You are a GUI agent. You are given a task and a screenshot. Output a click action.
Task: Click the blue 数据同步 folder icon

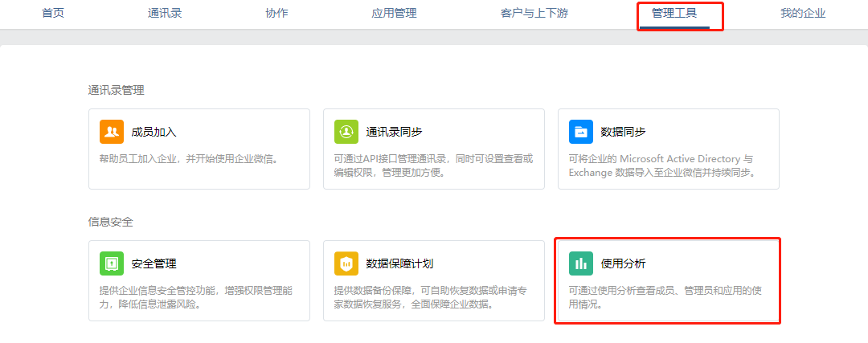581,132
